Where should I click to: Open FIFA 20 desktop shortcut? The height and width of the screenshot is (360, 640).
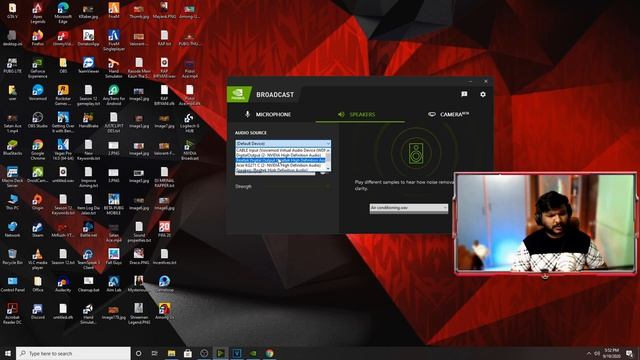tap(164, 229)
